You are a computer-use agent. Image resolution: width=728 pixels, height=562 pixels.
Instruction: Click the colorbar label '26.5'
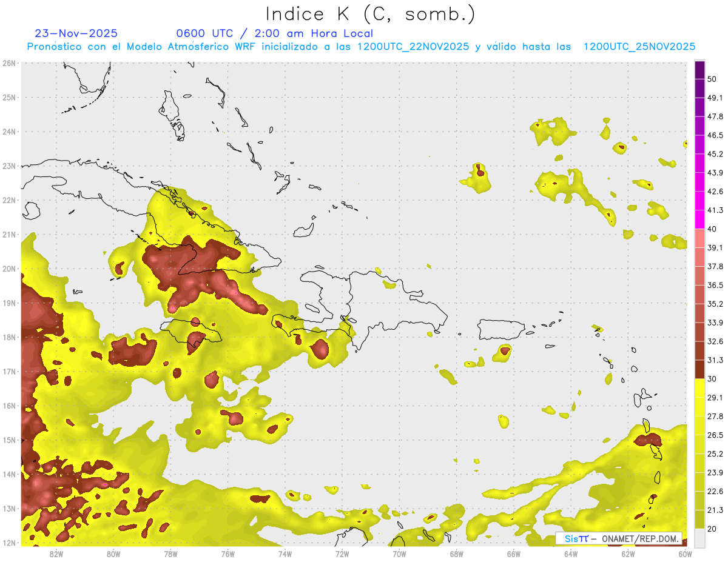[715, 435]
